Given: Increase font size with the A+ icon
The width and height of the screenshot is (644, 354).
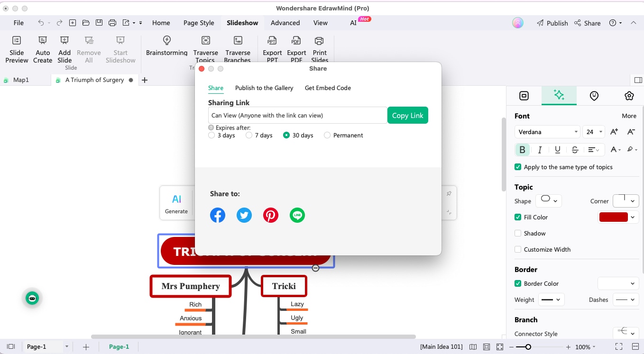Looking at the screenshot, I should click(x=614, y=132).
